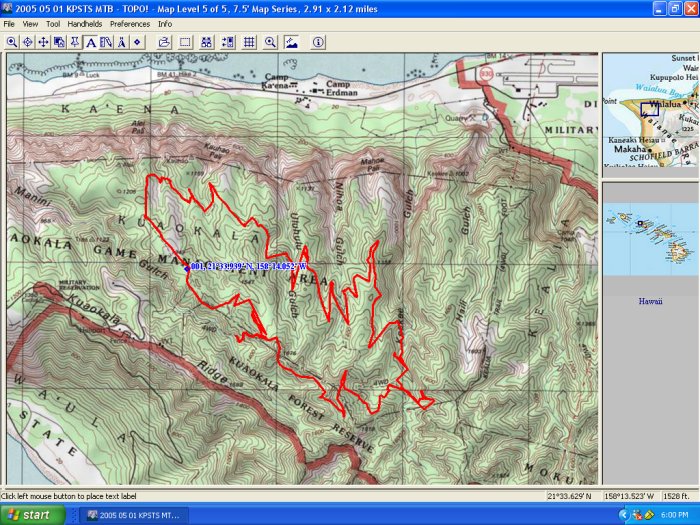
Task: Expand hidden system tray icons arrow
Action: click(x=624, y=515)
